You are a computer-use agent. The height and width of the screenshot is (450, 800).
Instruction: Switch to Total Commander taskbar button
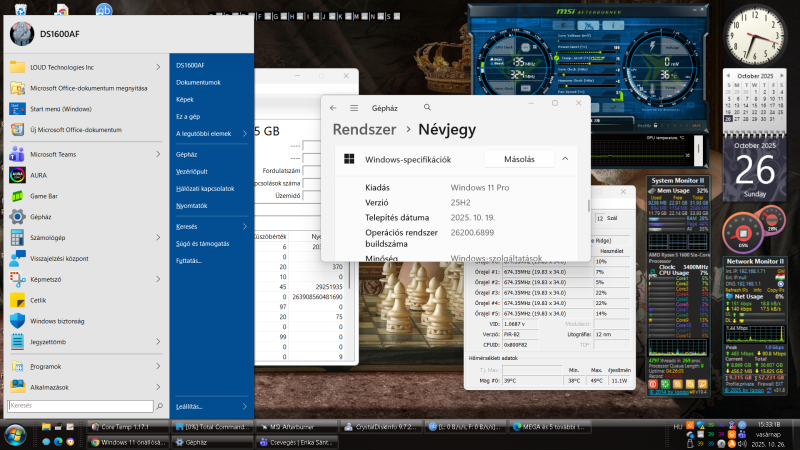212,427
